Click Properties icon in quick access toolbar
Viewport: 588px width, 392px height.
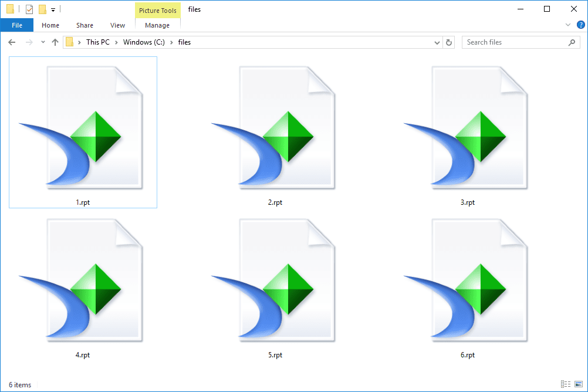tap(29, 9)
